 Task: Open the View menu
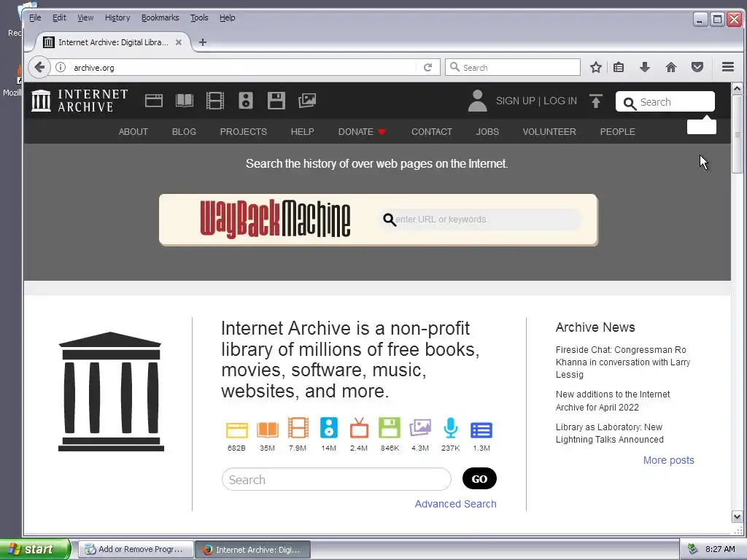[x=85, y=17]
